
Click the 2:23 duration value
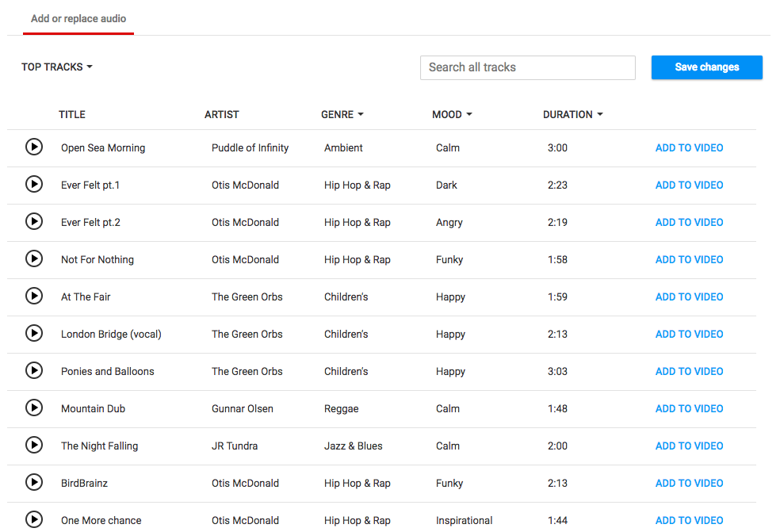[557, 186]
